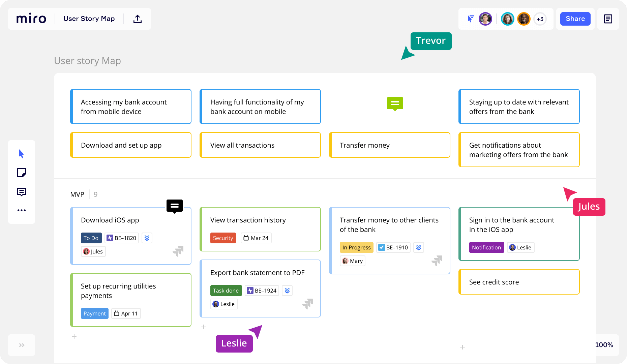Click the Share button
This screenshot has height=364, width=627.
(575, 19)
